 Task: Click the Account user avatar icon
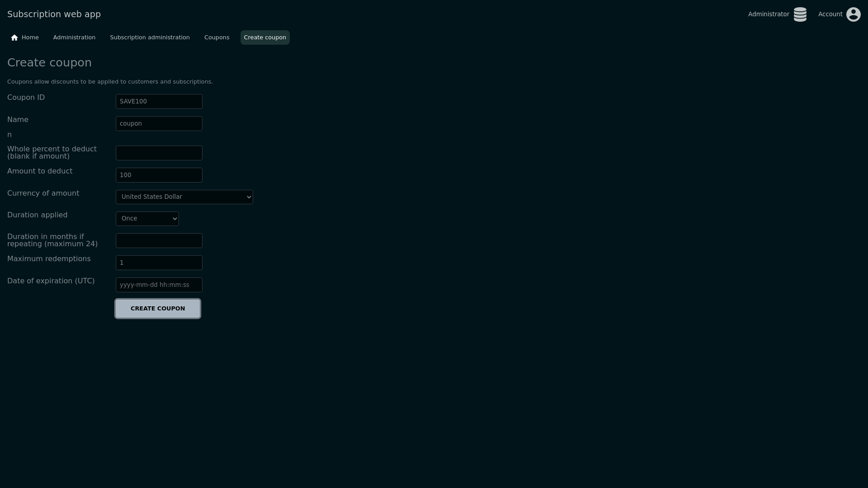click(853, 14)
